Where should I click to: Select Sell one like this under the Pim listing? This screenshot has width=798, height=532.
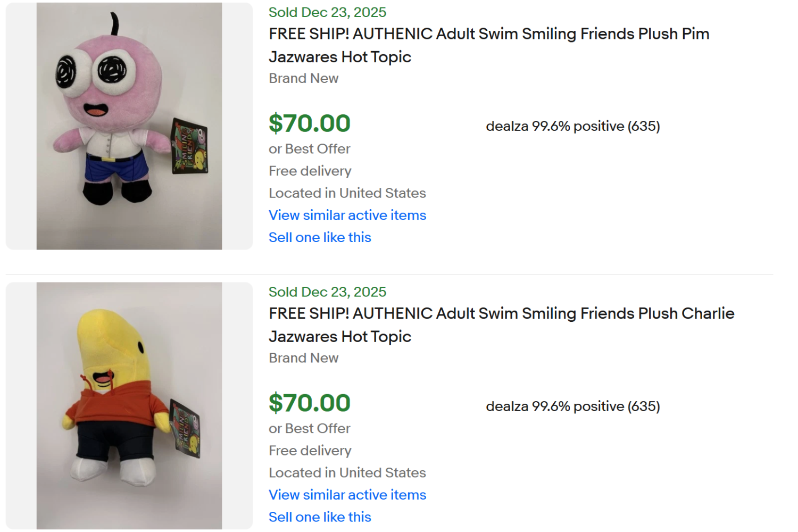[319, 237]
